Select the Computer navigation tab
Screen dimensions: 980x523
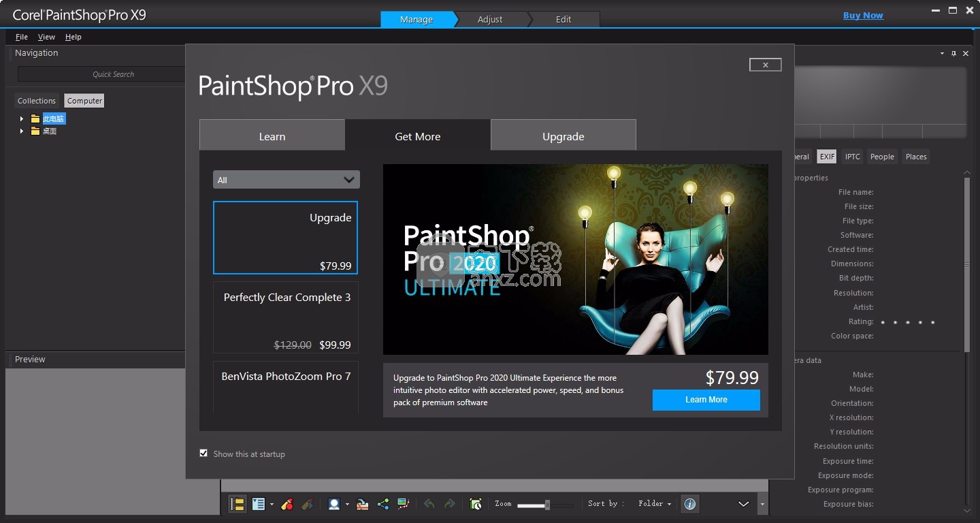[84, 101]
